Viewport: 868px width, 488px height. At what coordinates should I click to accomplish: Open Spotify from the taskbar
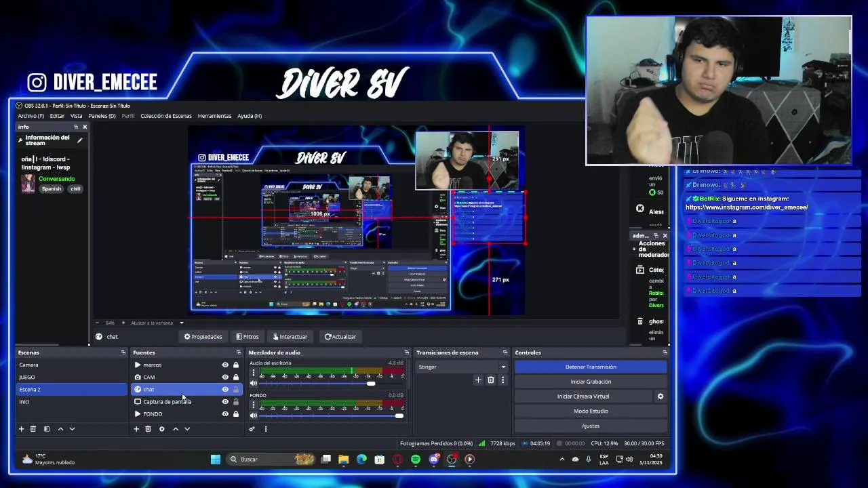click(x=416, y=460)
